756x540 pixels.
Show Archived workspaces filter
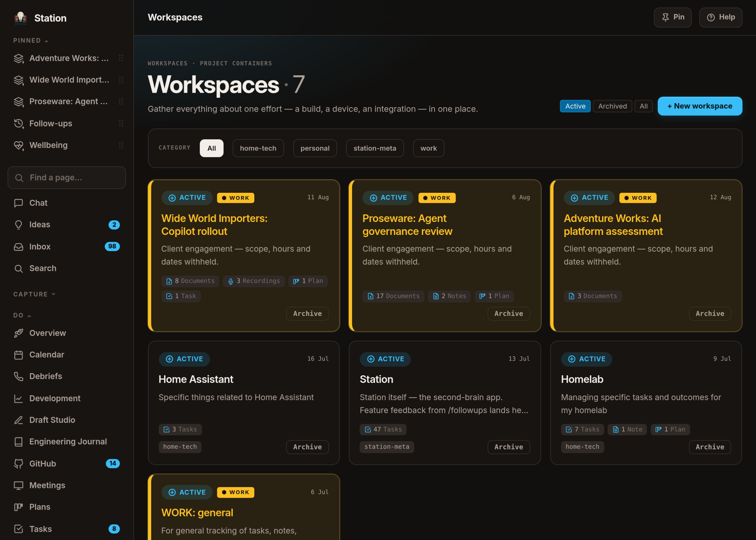612,106
